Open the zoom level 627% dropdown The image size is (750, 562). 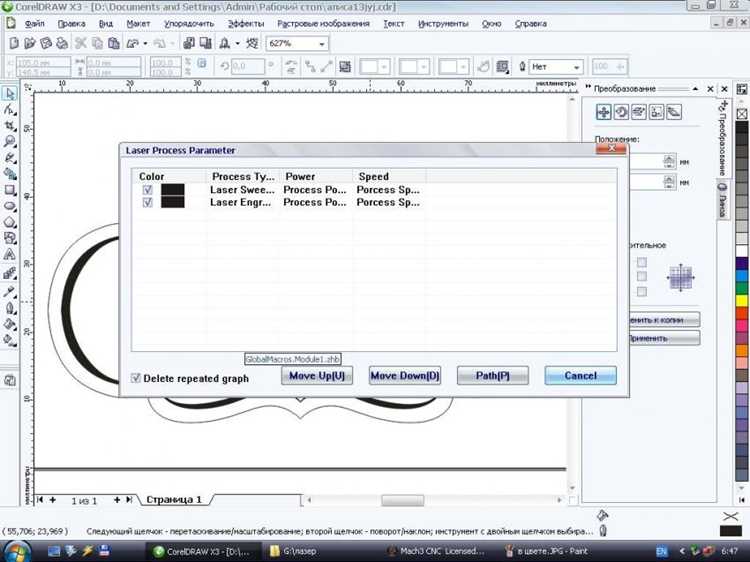pos(298,44)
